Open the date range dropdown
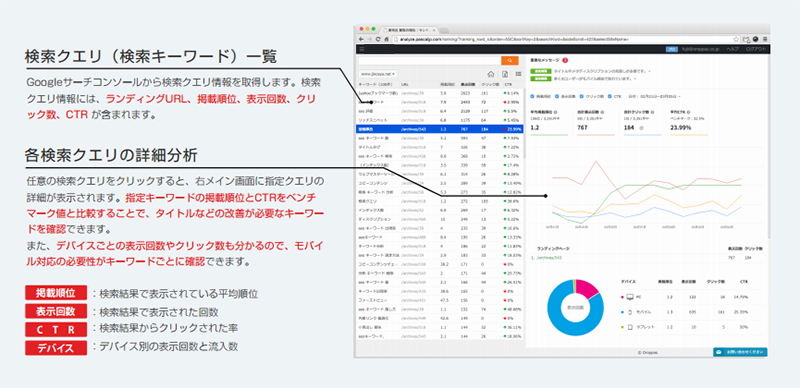The width and height of the screenshot is (800, 388). coord(654,96)
